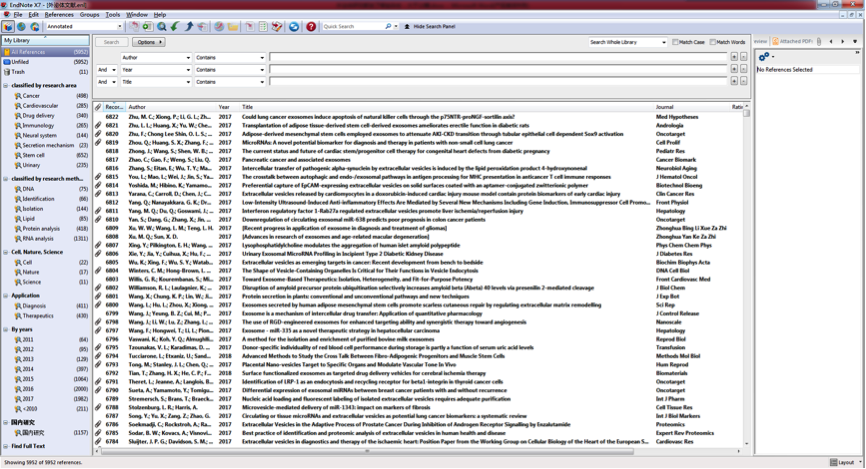Select Integrated Library and Online Search Mode
Image resolution: width=866 pixels, height=469 pixels.
coord(35,27)
